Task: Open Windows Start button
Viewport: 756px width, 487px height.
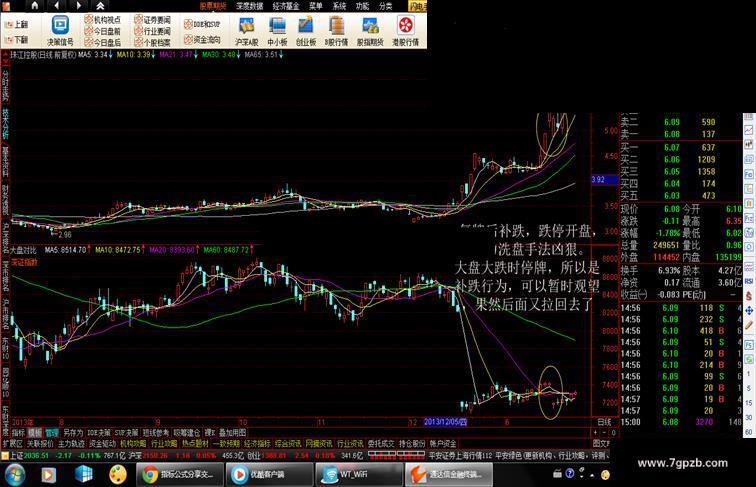Action: coord(14,475)
